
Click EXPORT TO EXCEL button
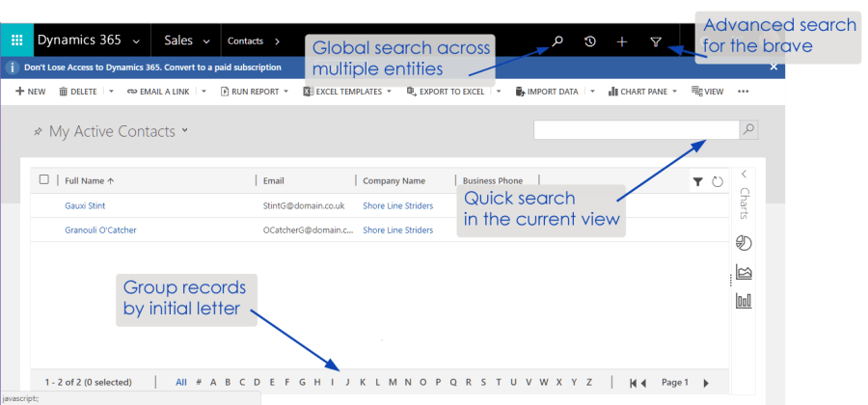click(446, 92)
